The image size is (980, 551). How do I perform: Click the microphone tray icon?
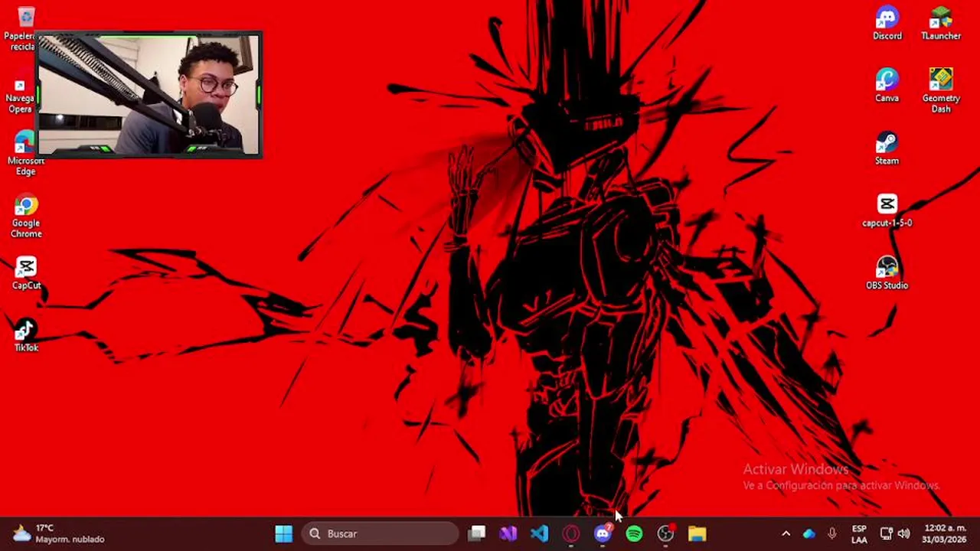[x=832, y=533]
